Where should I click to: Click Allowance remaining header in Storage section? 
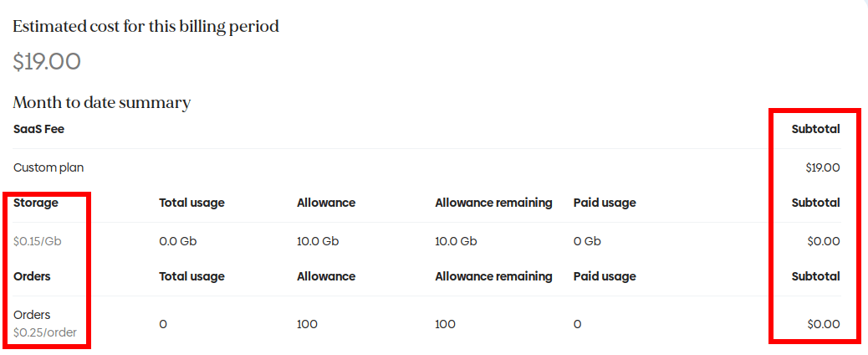tap(493, 203)
